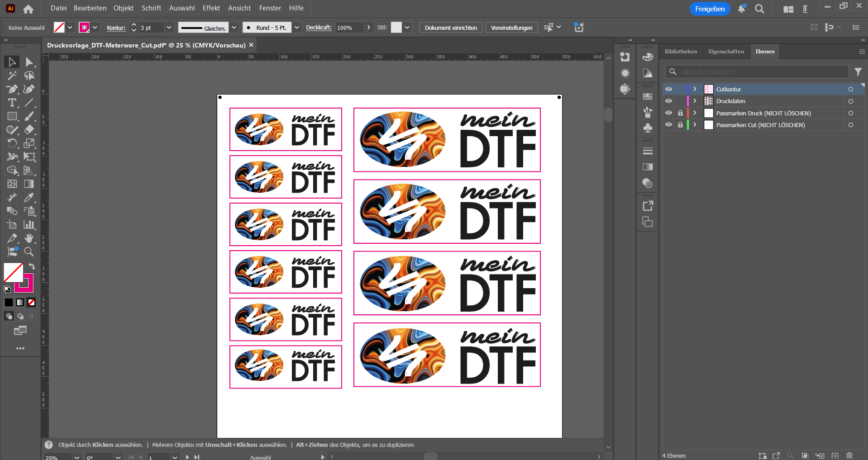Hide the Passmarken Druck layer
This screenshot has height=460, width=868.
coord(668,113)
